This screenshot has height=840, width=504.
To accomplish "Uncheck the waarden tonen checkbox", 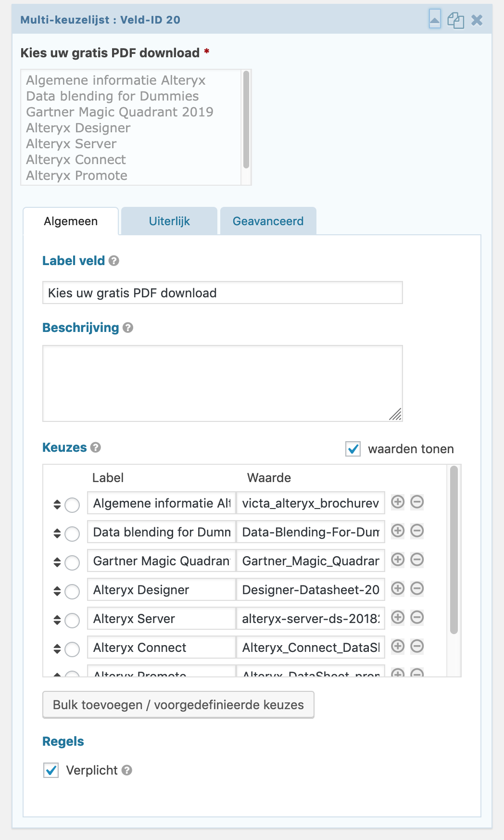I will point(353,449).
